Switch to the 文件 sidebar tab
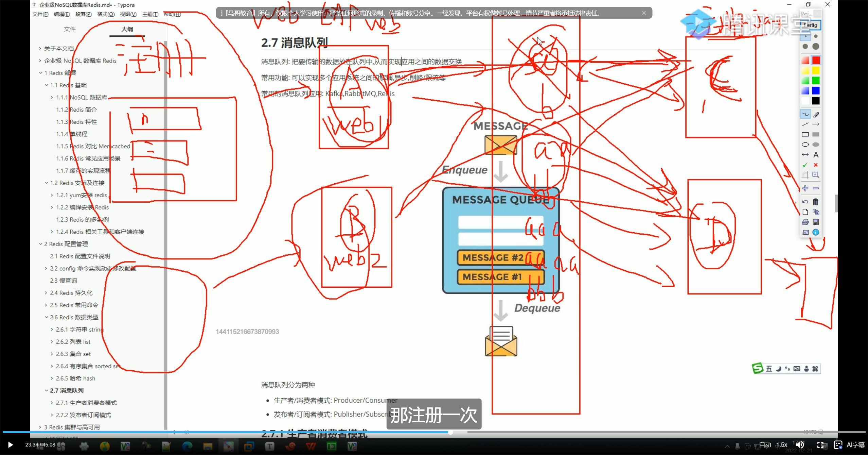This screenshot has height=455, width=868. coord(70,29)
